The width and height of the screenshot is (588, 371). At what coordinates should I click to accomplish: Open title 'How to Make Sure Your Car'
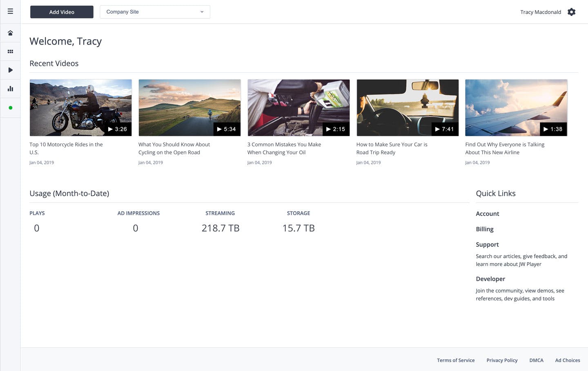pos(392,148)
